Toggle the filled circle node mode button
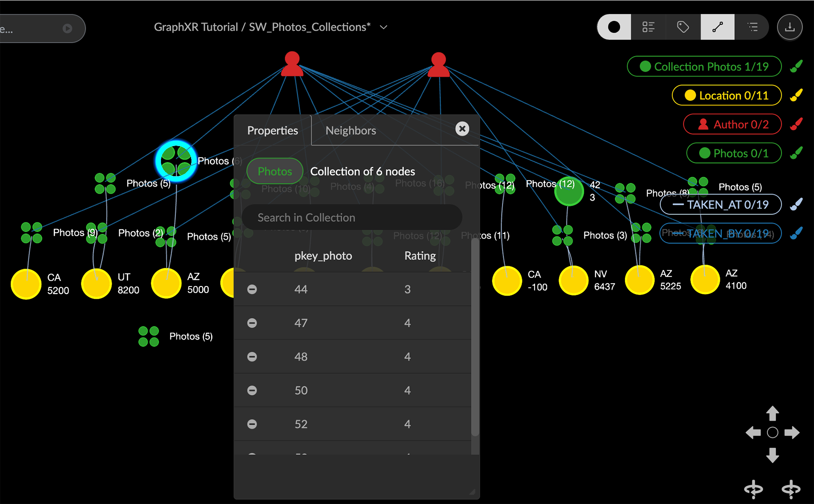 click(x=614, y=28)
